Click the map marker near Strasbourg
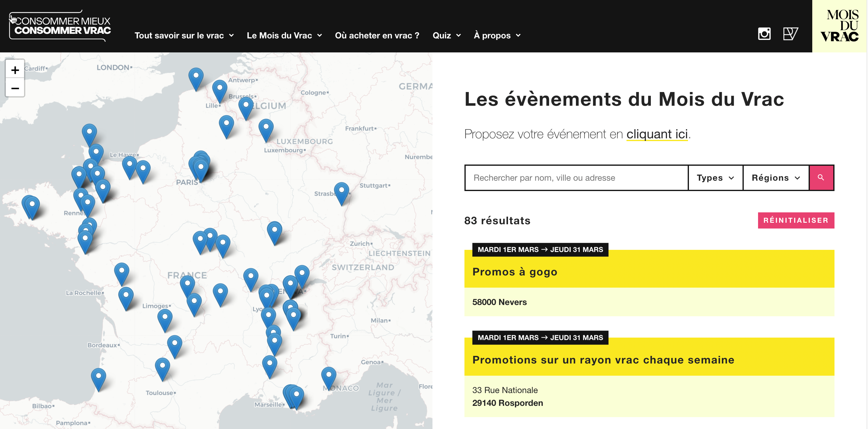This screenshot has height=429, width=868. [341, 192]
